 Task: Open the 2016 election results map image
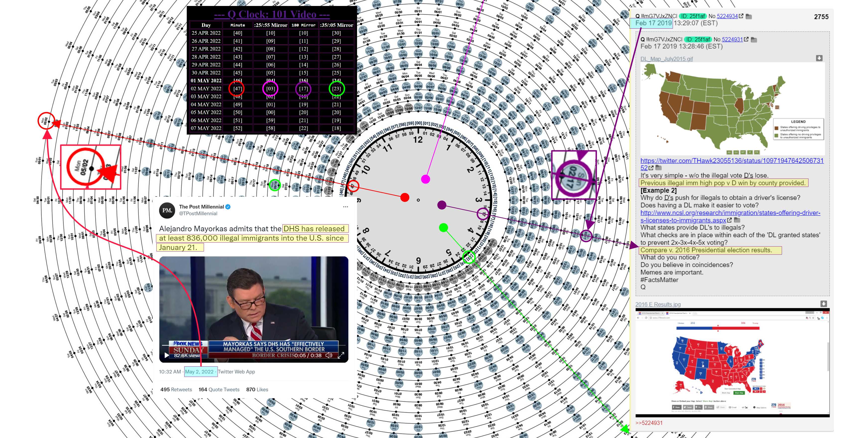point(732,363)
